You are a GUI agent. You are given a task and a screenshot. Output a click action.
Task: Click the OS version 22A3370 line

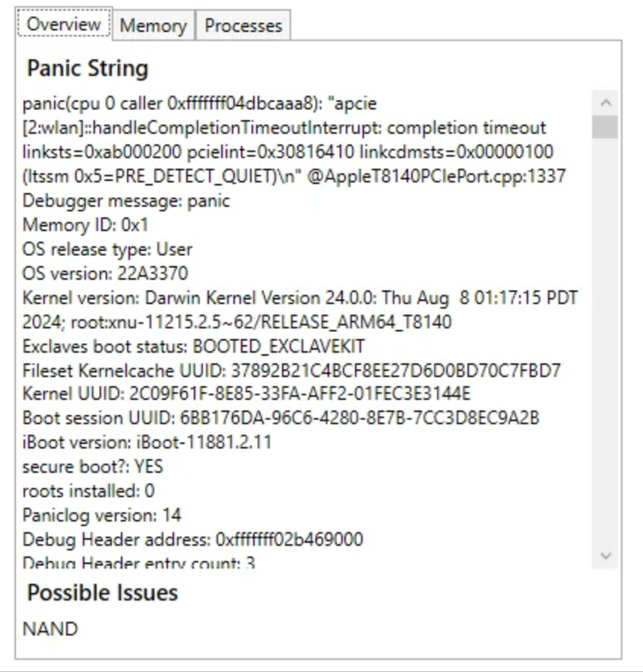[105, 273]
